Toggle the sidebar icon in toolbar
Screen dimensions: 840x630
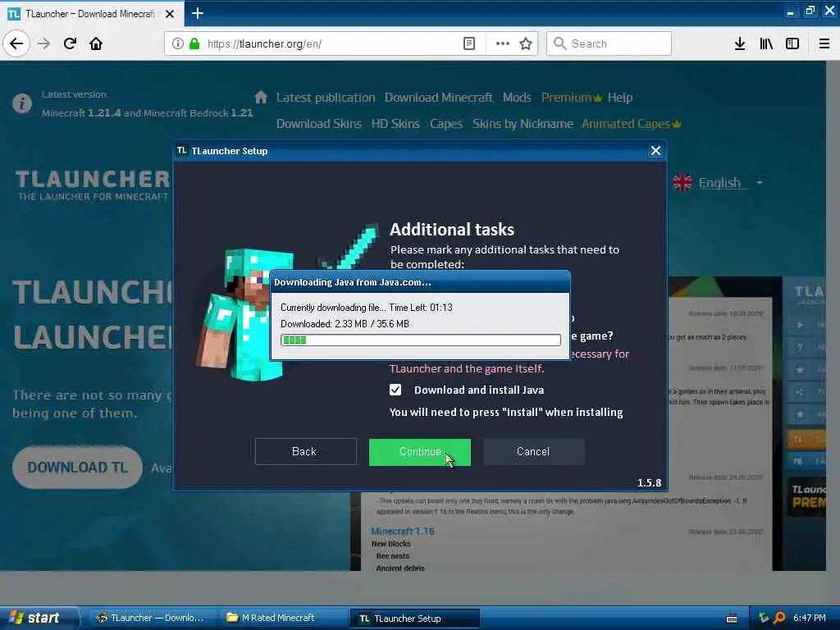click(x=792, y=44)
